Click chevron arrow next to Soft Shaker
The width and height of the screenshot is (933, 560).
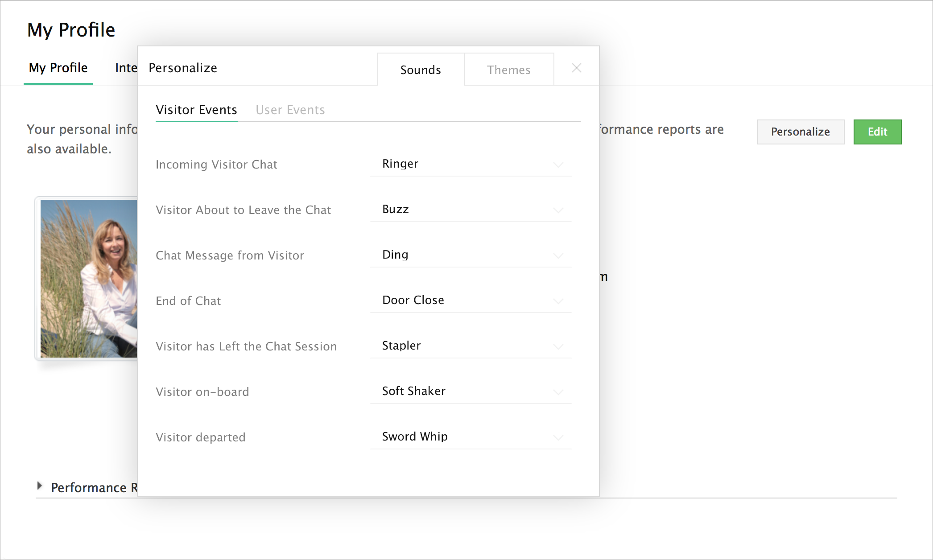[558, 392]
